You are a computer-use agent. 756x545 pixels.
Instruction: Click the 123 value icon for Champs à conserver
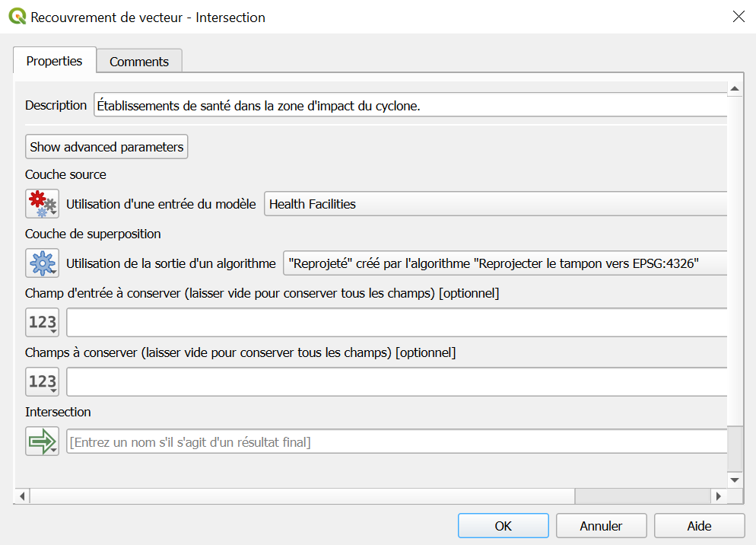point(42,381)
